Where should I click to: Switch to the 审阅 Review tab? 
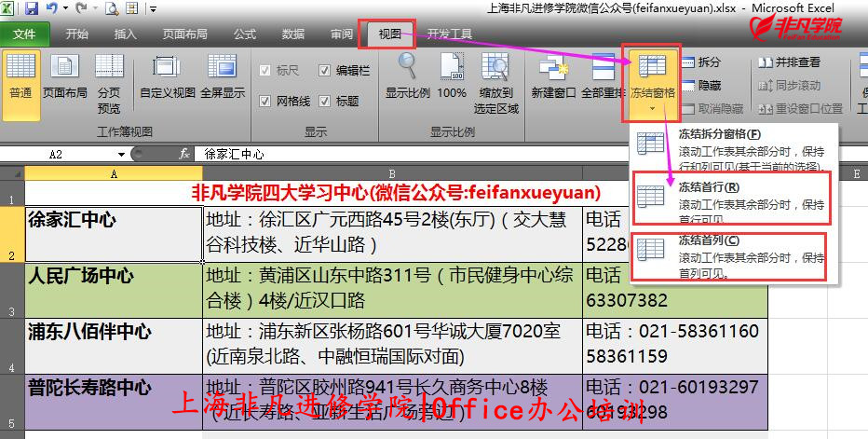tap(342, 34)
